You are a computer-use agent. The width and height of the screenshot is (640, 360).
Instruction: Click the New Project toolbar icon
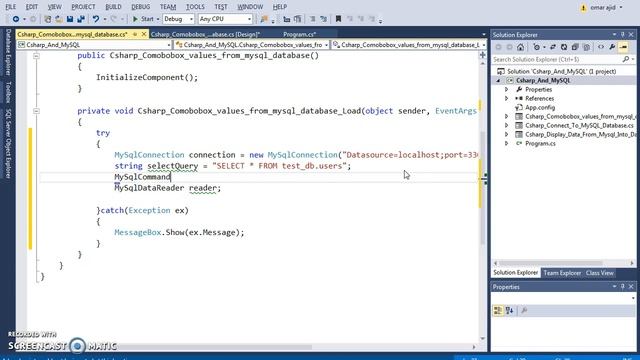tap(48, 19)
